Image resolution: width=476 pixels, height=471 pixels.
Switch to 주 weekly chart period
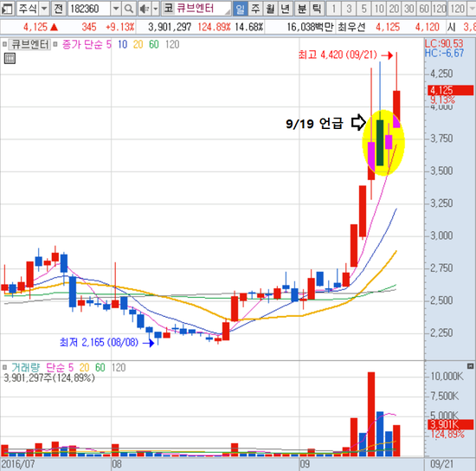(x=255, y=9)
